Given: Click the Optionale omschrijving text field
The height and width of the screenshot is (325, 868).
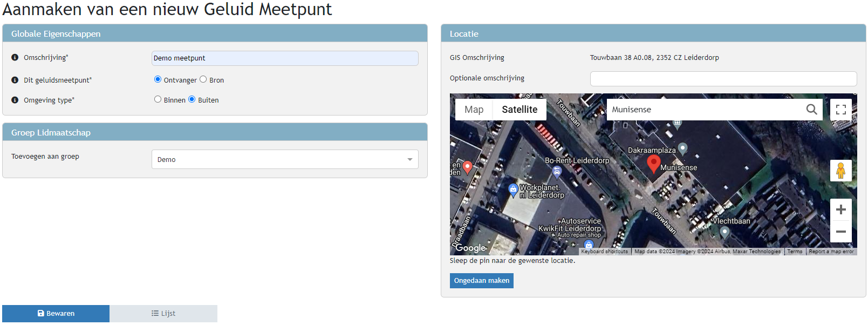Looking at the screenshot, I should (x=723, y=79).
